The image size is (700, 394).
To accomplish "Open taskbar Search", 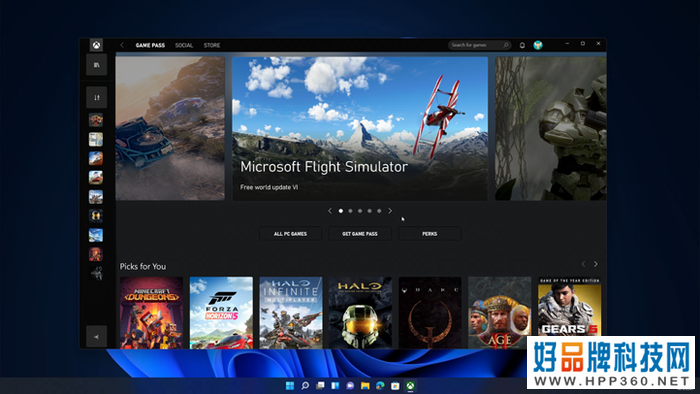I will pos(305,386).
